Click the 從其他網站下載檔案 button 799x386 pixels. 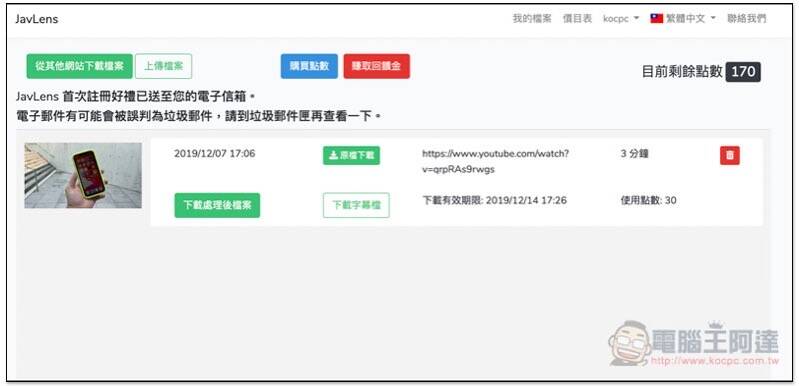click(x=79, y=66)
